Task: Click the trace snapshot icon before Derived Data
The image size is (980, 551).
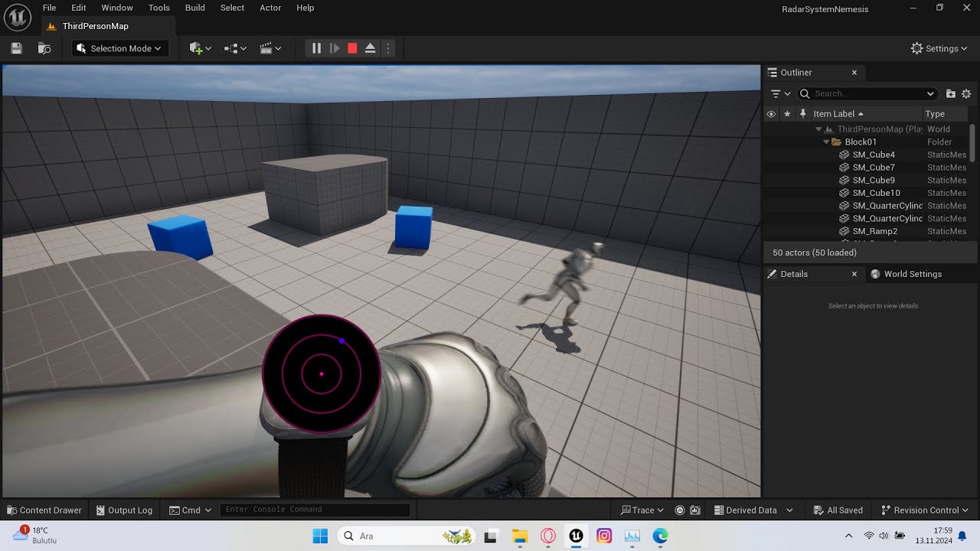Action: coord(695,510)
